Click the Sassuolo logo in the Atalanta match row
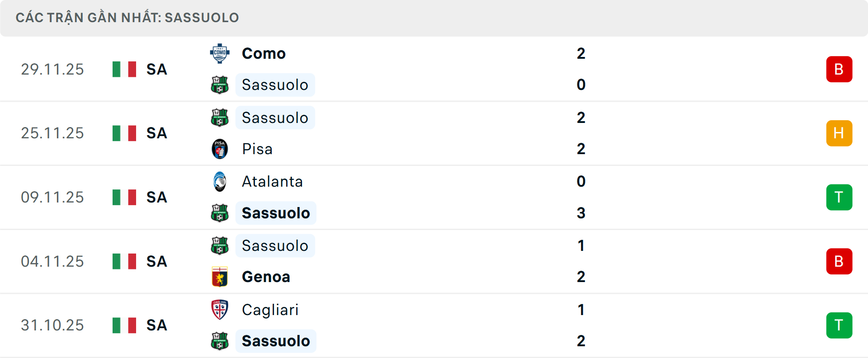868x358 pixels. click(x=220, y=213)
